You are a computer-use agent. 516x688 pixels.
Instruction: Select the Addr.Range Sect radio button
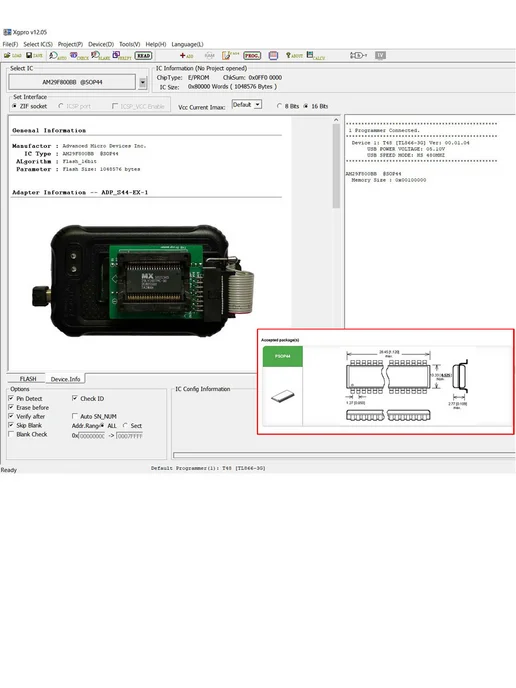[125, 426]
